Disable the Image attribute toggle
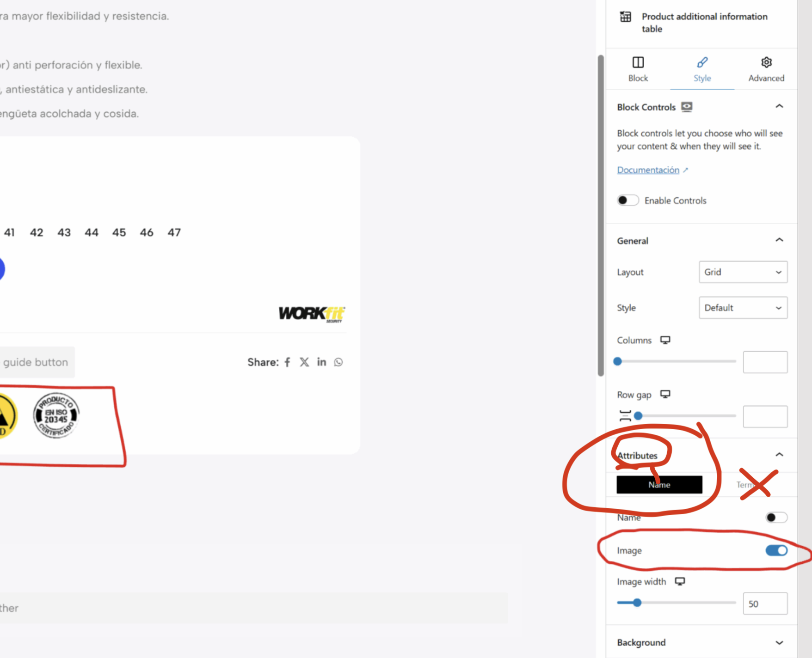Screen dimensions: 812x658 (776, 550)
